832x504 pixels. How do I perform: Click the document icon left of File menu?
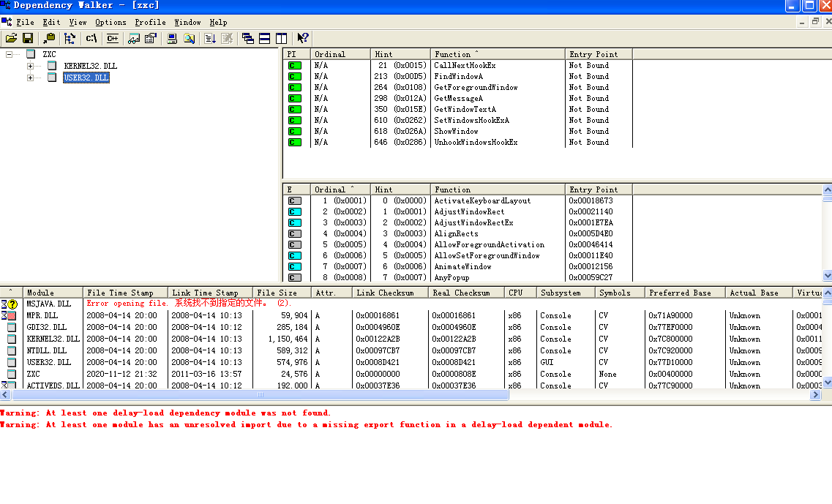pyautogui.click(x=7, y=22)
